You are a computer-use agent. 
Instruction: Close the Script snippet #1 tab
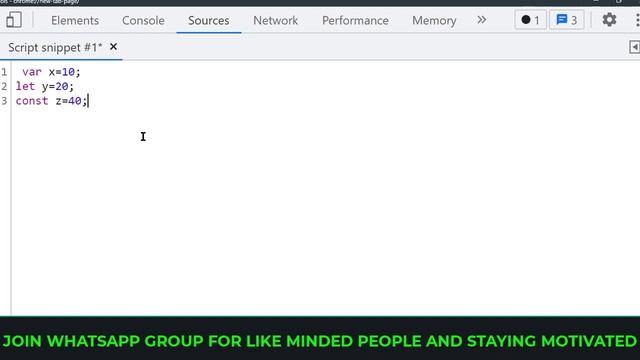click(x=113, y=47)
